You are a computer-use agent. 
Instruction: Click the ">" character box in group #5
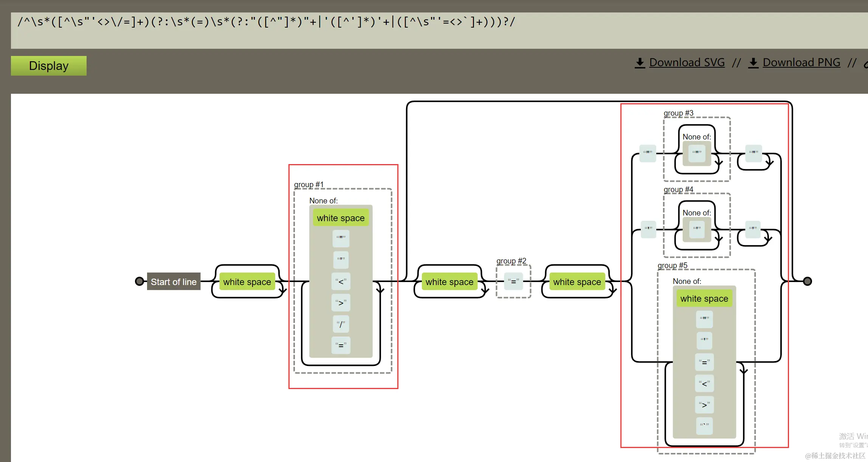(704, 405)
